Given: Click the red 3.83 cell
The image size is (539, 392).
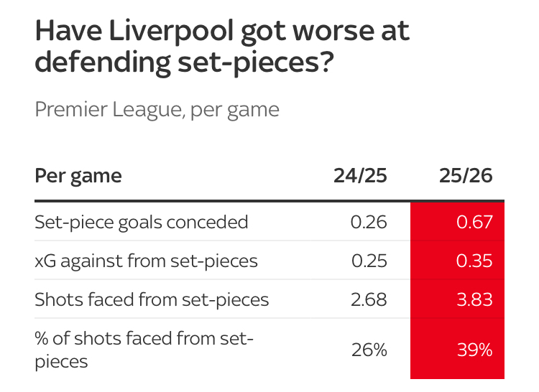Looking at the screenshot, I should (x=457, y=299).
